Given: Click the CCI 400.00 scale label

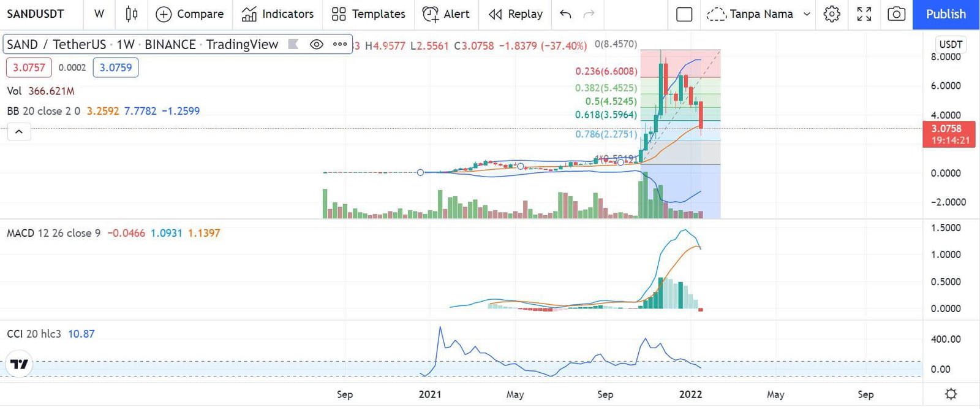Looking at the screenshot, I should [x=946, y=339].
